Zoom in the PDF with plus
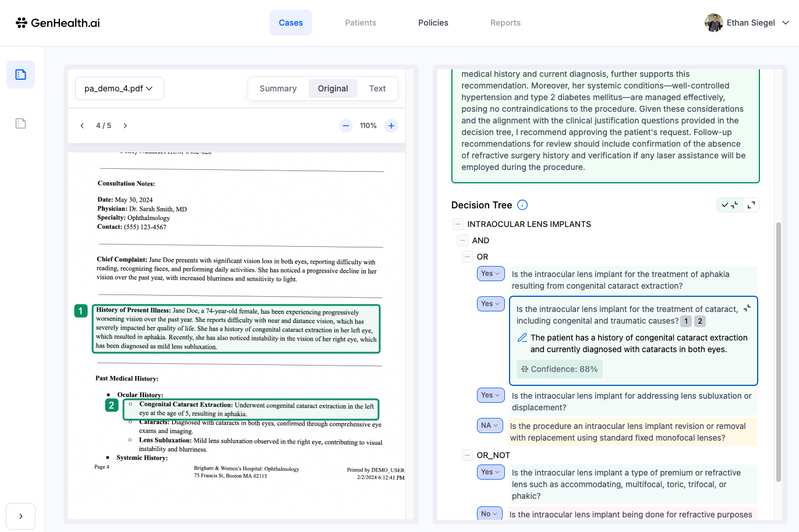Viewport: 799px width, 532px height. [391, 126]
